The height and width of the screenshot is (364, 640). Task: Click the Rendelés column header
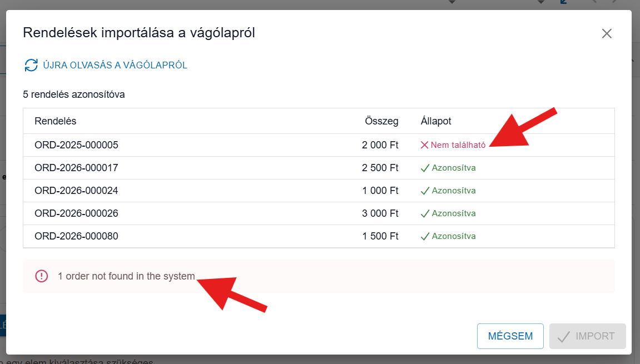point(56,121)
